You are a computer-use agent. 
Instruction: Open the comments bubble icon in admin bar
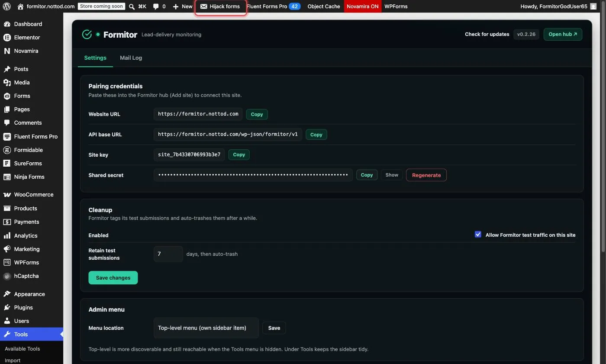[x=156, y=6]
